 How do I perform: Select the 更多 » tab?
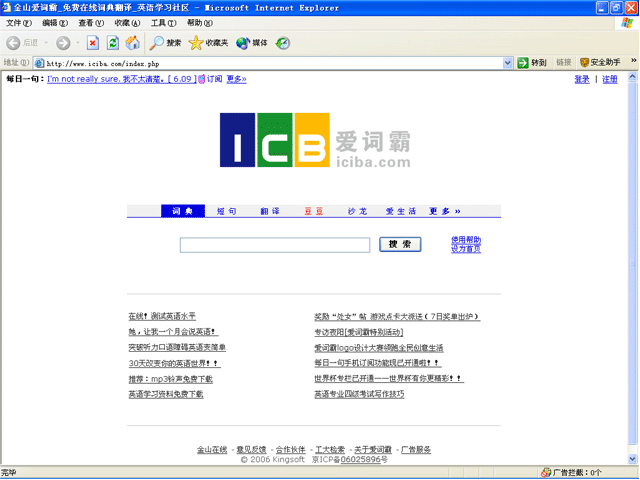point(445,211)
